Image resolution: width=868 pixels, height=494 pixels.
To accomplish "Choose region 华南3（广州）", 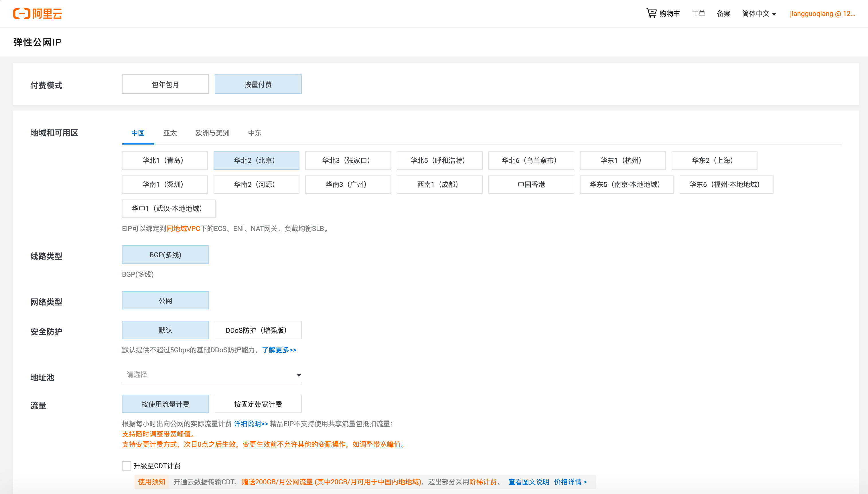I will (x=348, y=185).
